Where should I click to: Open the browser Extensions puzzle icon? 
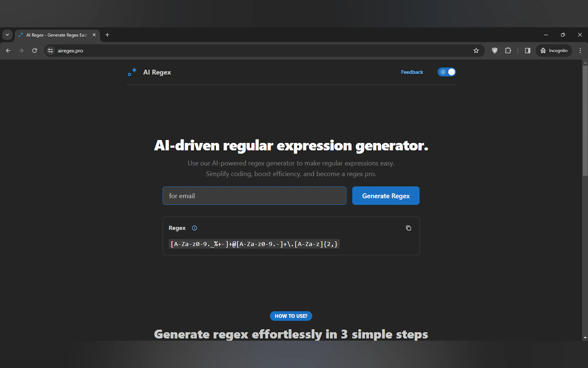pyautogui.click(x=508, y=51)
